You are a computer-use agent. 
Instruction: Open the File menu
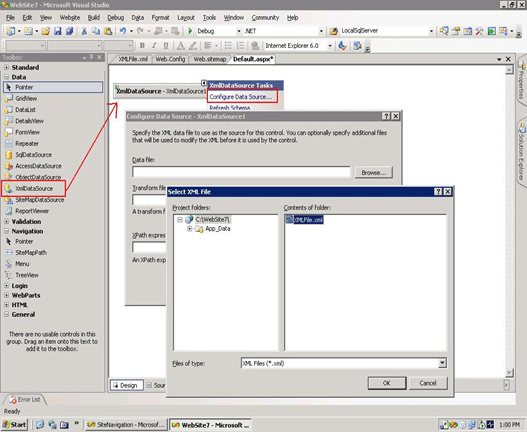tap(10, 18)
